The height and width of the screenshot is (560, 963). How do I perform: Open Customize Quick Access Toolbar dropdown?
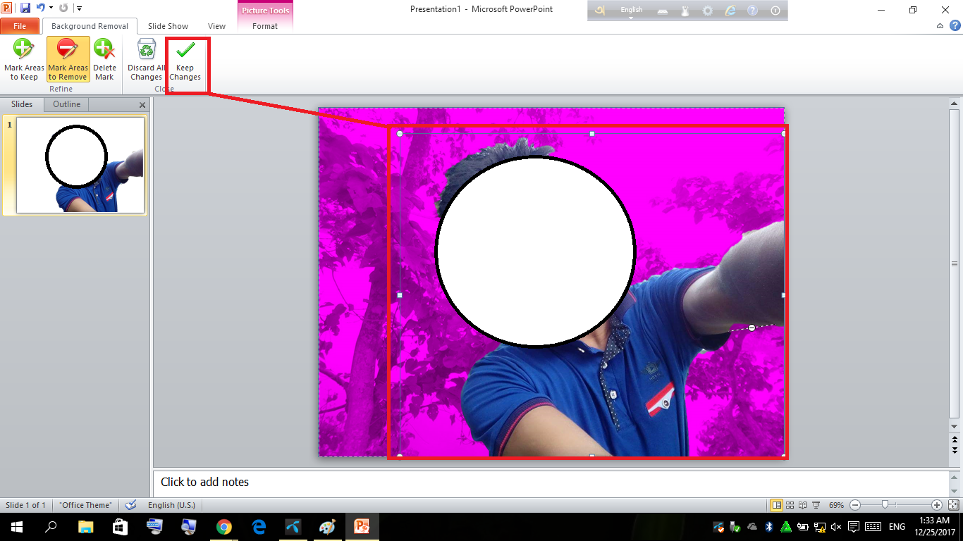79,8
